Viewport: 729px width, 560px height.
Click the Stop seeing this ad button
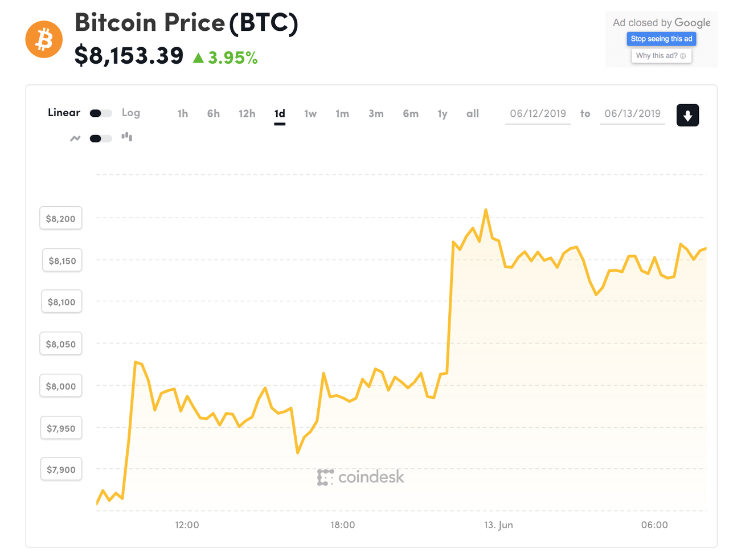[x=661, y=39]
